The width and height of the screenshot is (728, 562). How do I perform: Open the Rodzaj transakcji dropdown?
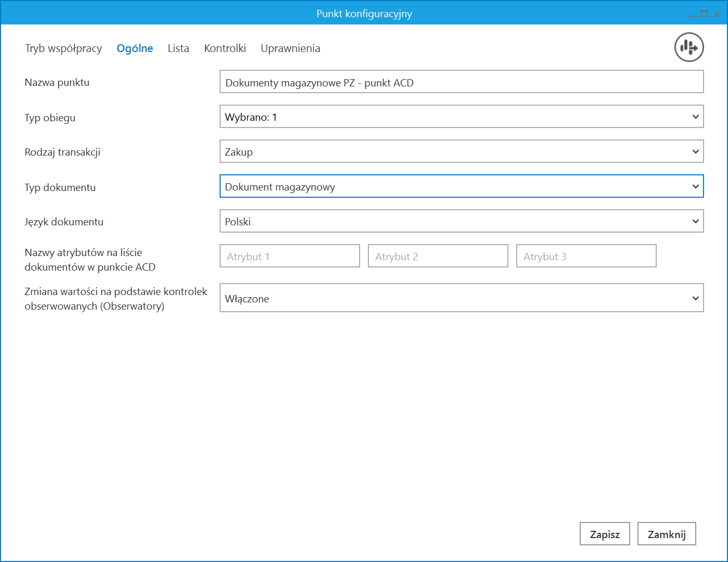click(x=461, y=152)
